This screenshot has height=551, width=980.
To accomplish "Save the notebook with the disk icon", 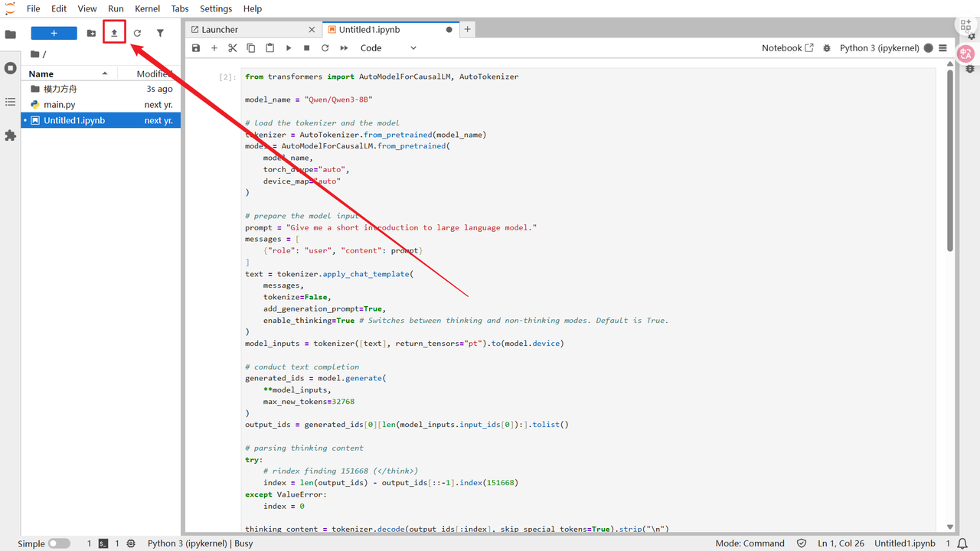I will tap(196, 47).
